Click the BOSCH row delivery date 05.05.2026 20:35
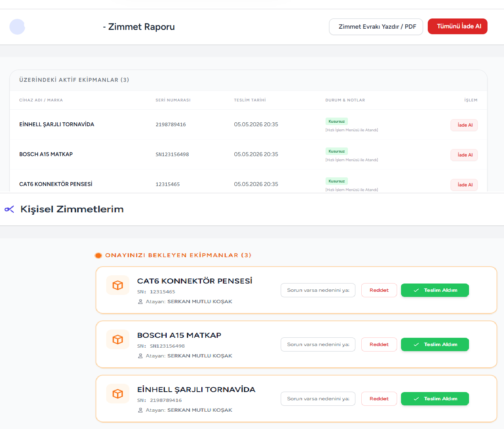504x429 pixels. click(256, 154)
